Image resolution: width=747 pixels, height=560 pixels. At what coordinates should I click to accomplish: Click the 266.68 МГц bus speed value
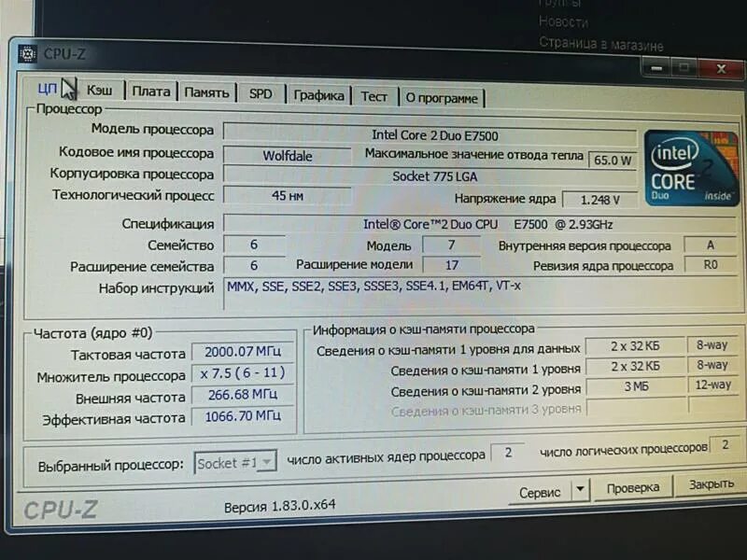coord(243,394)
